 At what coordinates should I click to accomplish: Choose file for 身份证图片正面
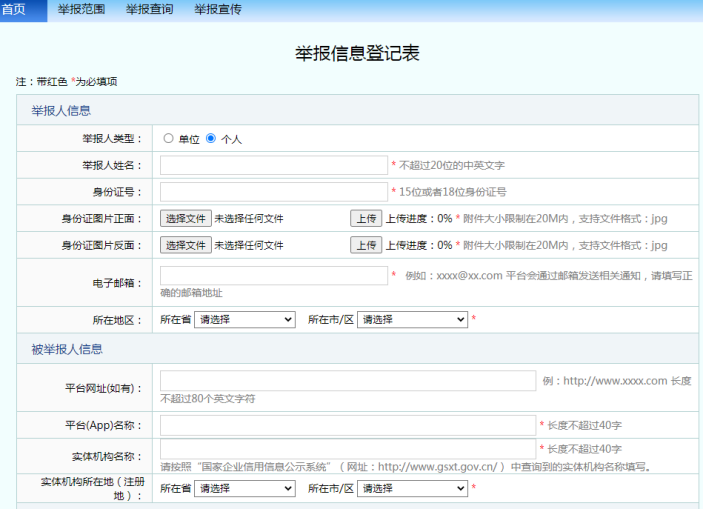click(186, 219)
